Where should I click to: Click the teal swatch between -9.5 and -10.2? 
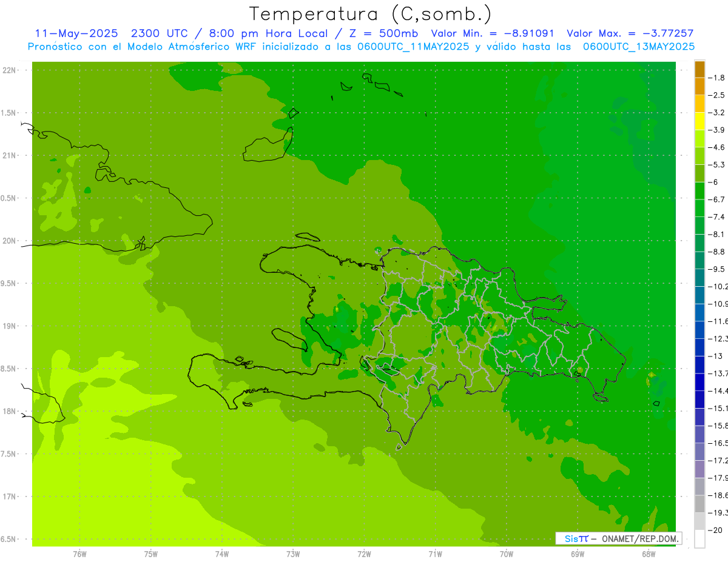click(x=699, y=278)
